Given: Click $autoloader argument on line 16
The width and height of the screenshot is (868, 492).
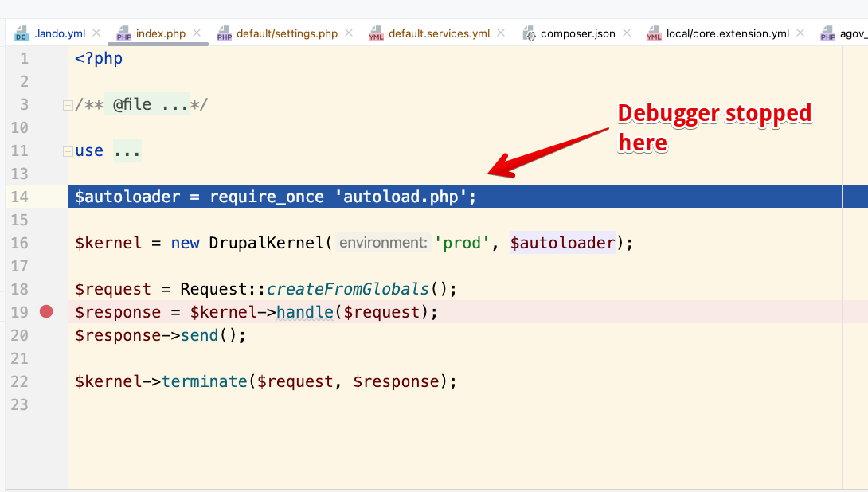Looking at the screenshot, I should (x=562, y=243).
